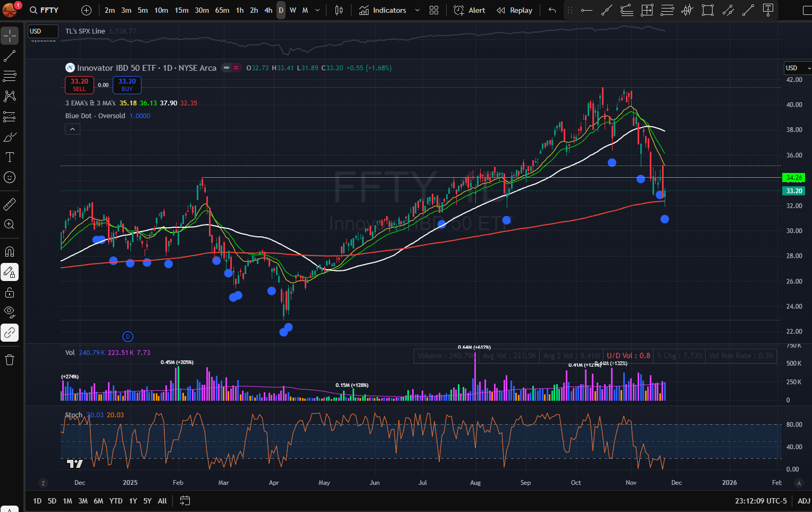The height and width of the screenshot is (512, 812).
Task: Select the W weekly timeframe
Action: (293, 10)
